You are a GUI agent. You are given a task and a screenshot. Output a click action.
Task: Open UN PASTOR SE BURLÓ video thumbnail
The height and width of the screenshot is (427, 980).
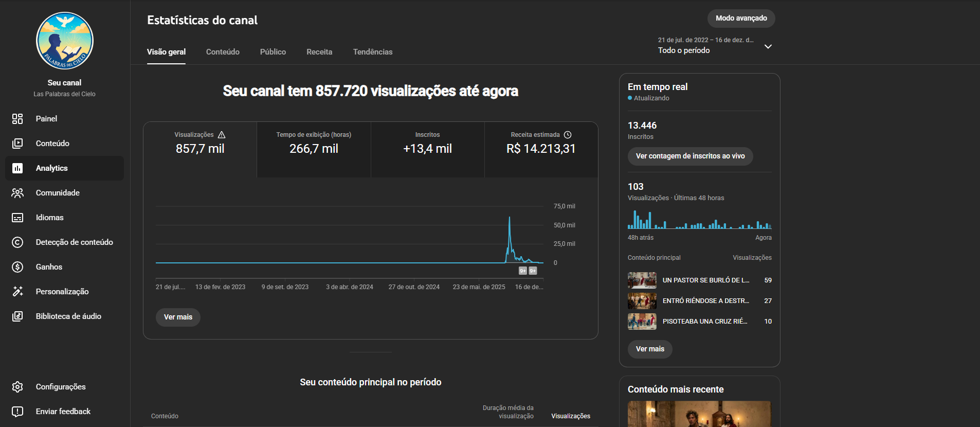pyautogui.click(x=642, y=280)
